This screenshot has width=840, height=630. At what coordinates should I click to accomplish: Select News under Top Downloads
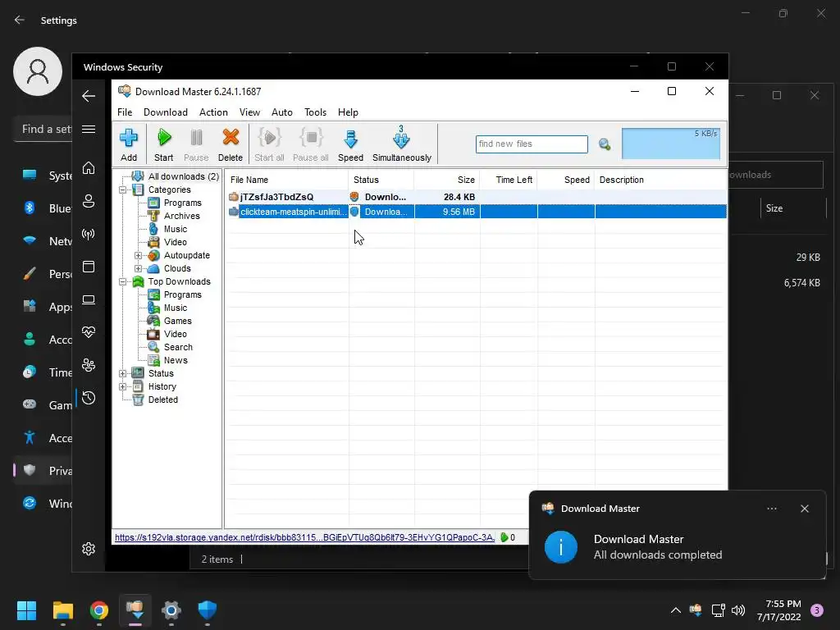(176, 361)
